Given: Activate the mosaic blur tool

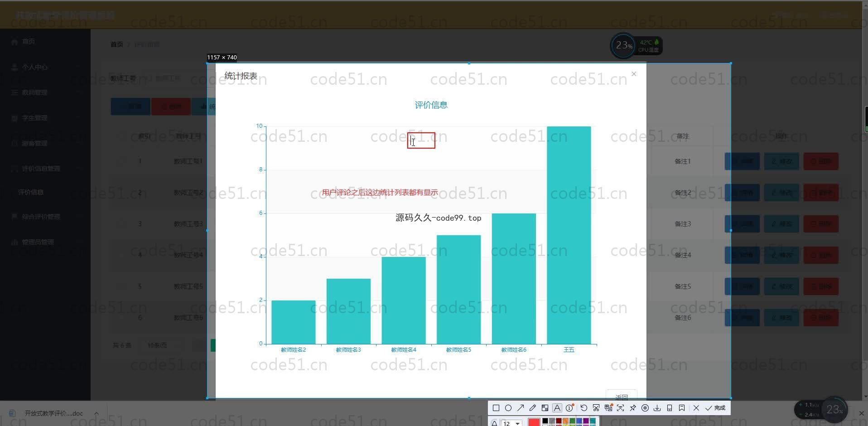Looking at the screenshot, I should (x=545, y=408).
